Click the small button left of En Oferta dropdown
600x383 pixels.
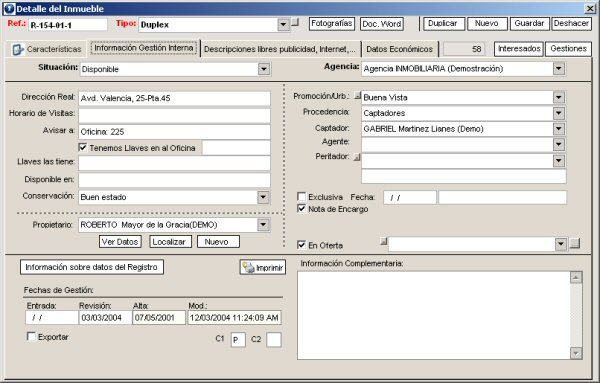point(383,241)
